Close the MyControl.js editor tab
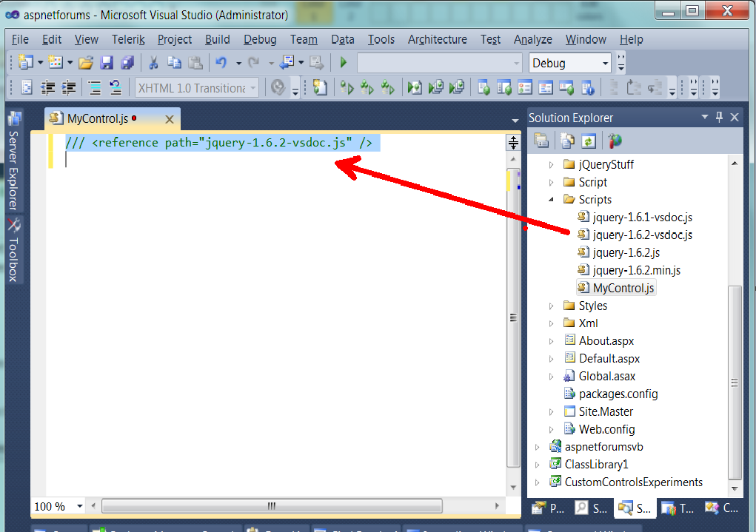 point(170,118)
